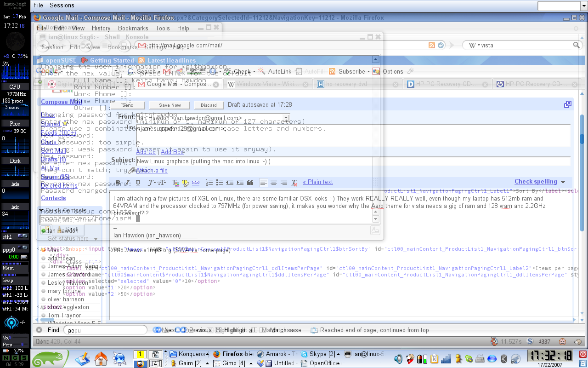Open the highlight color picker

pyautogui.click(x=186, y=183)
